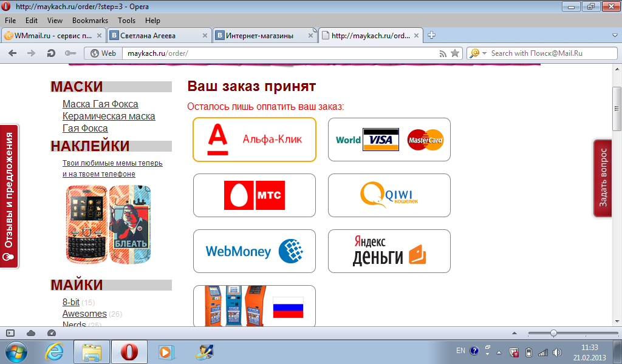Reload the page with the refresh icon
622x364 pixels.
51,53
